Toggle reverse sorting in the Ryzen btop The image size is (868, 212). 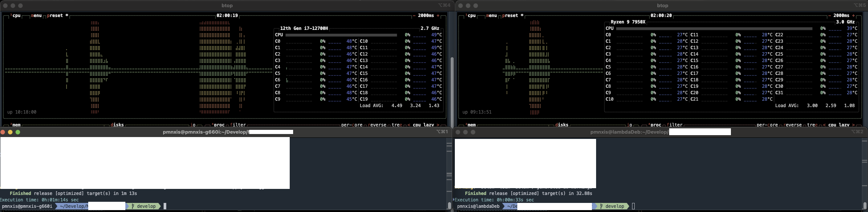(793, 125)
